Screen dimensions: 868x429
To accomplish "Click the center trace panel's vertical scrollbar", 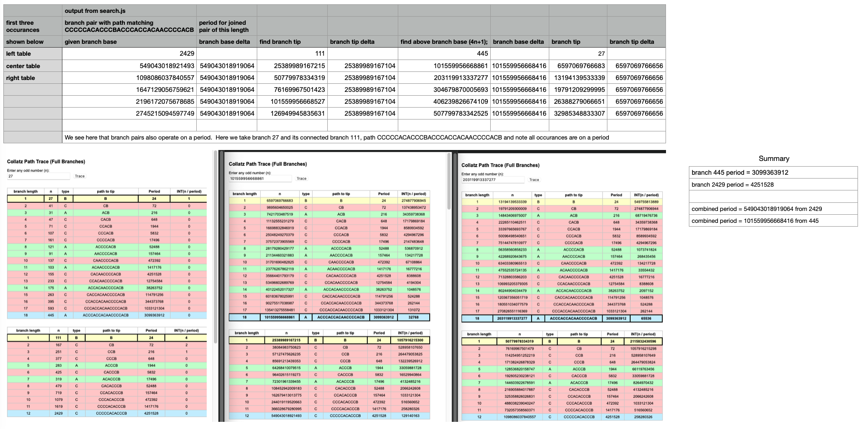I will [x=448, y=182].
